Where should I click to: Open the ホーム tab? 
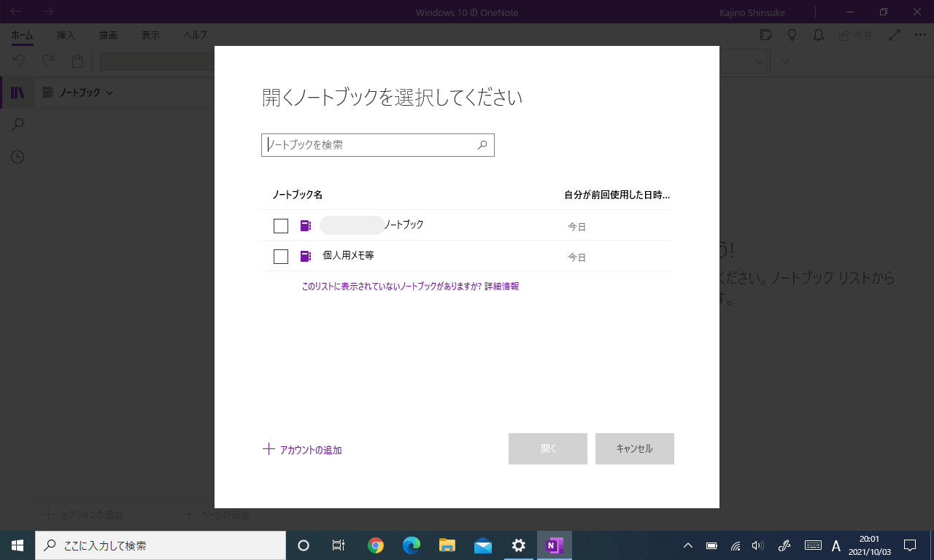(x=22, y=35)
